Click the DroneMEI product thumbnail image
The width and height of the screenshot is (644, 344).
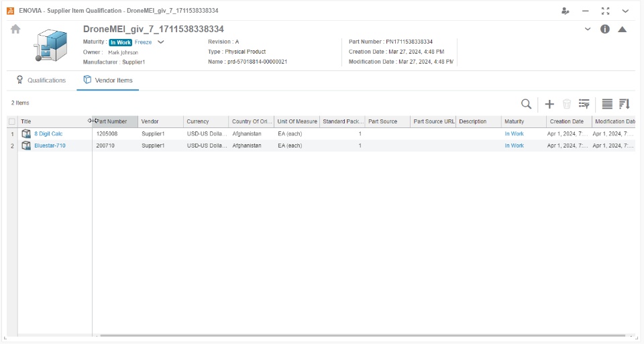tap(50, 46)
